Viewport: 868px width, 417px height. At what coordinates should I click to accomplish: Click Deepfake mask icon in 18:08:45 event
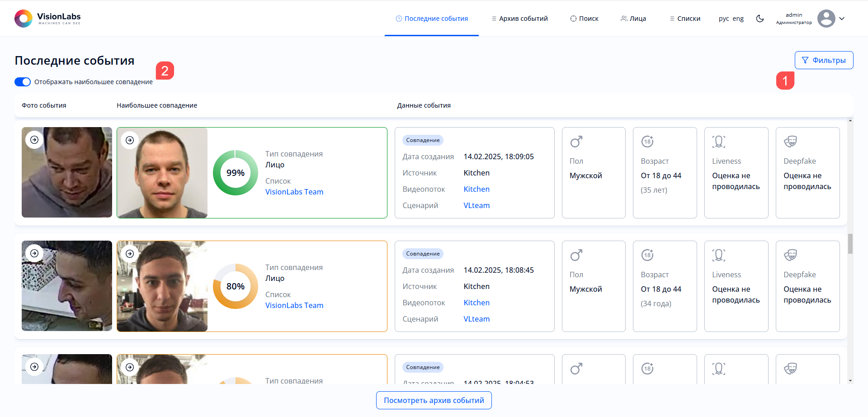(790, 255)
